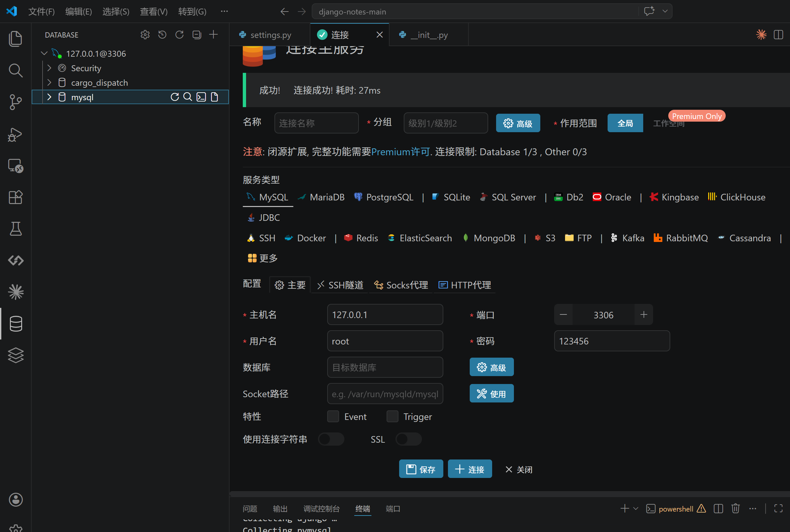Enable the Event feature checkbox

click(333, 416)
